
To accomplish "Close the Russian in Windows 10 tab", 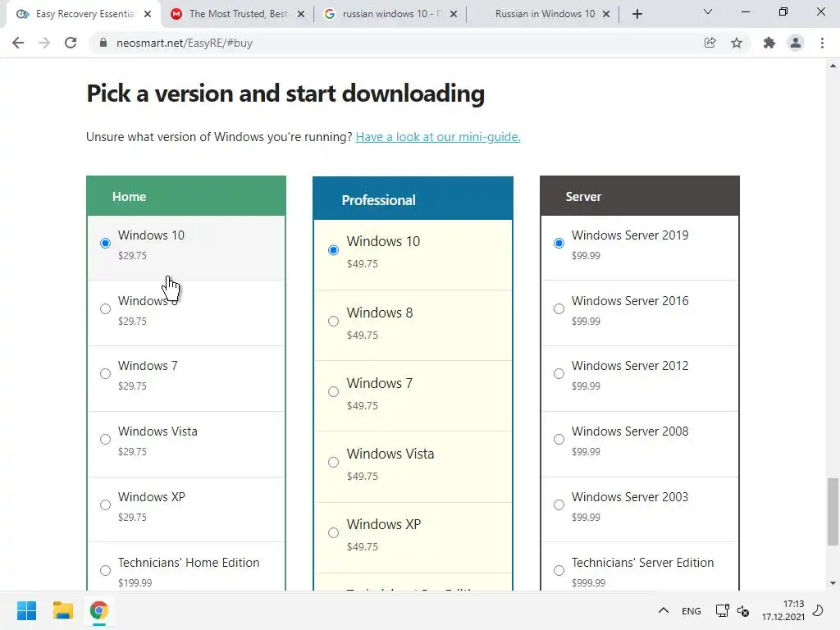I will pyautogui.click(x=606, y=14).
